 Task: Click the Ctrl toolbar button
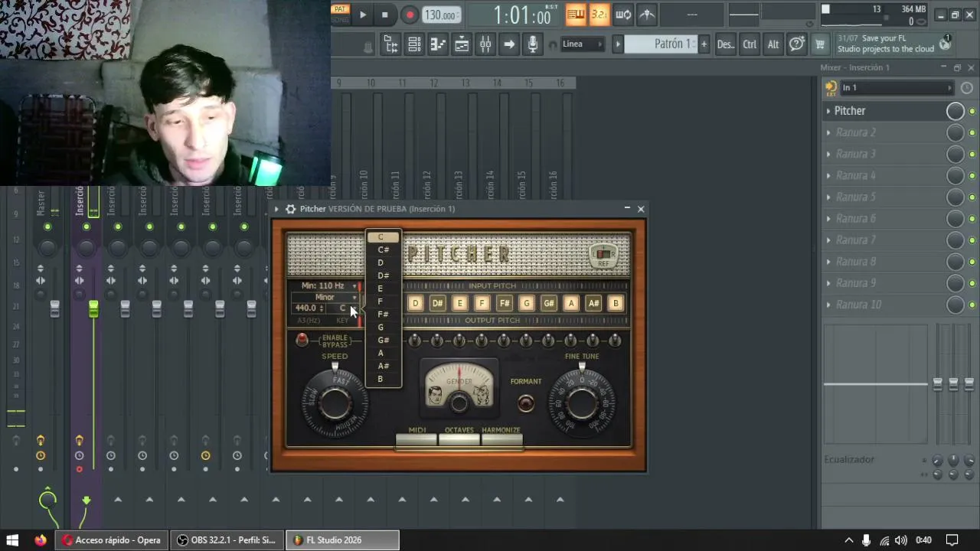tap(750, 44)
